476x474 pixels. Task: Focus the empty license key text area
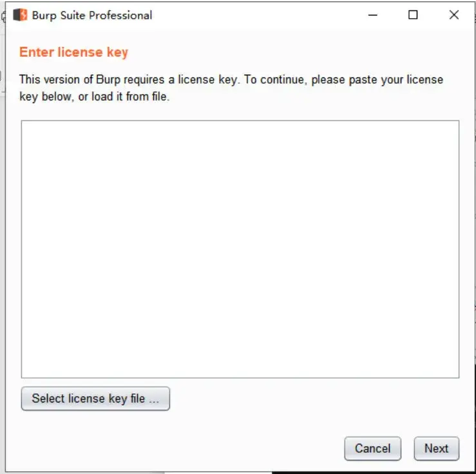(x=240, y=249)
